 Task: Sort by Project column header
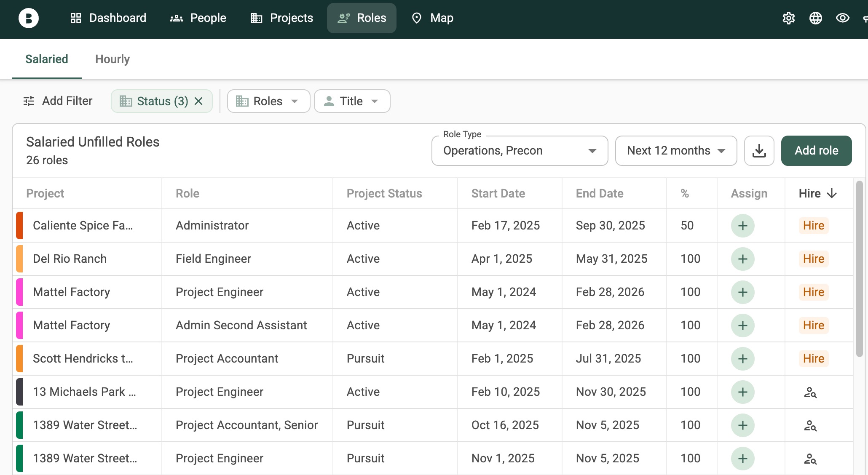tap(45, 193)
